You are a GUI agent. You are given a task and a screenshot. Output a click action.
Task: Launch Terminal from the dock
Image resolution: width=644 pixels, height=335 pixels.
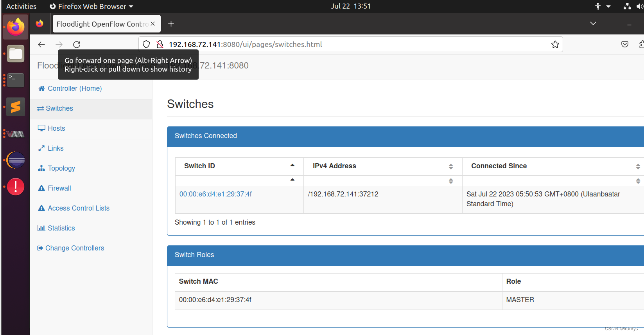pos(16,80)
